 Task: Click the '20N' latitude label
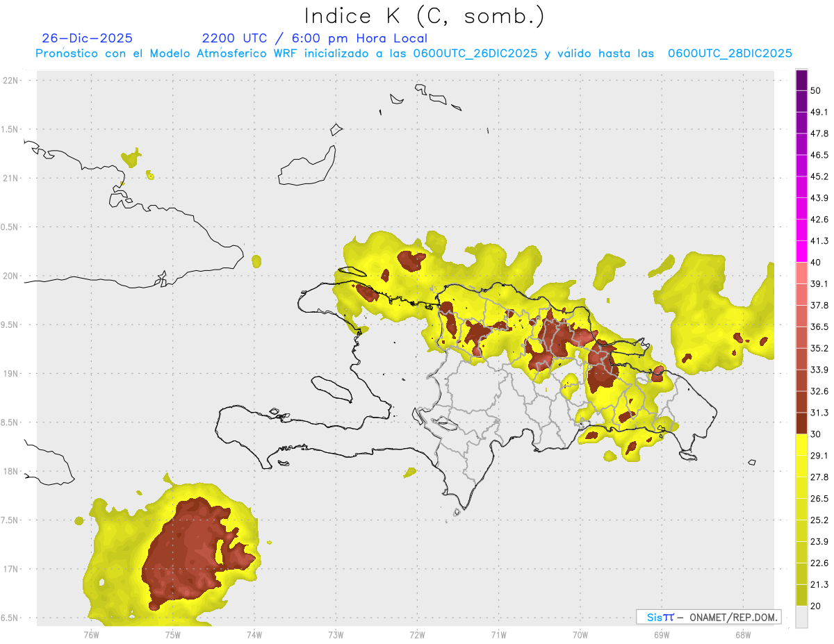point(11,276)
